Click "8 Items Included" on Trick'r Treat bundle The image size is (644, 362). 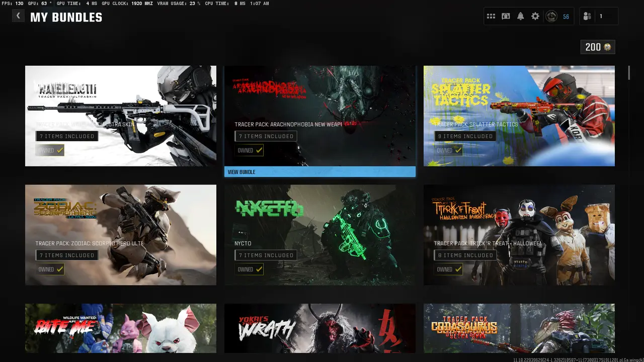point(465,255)
